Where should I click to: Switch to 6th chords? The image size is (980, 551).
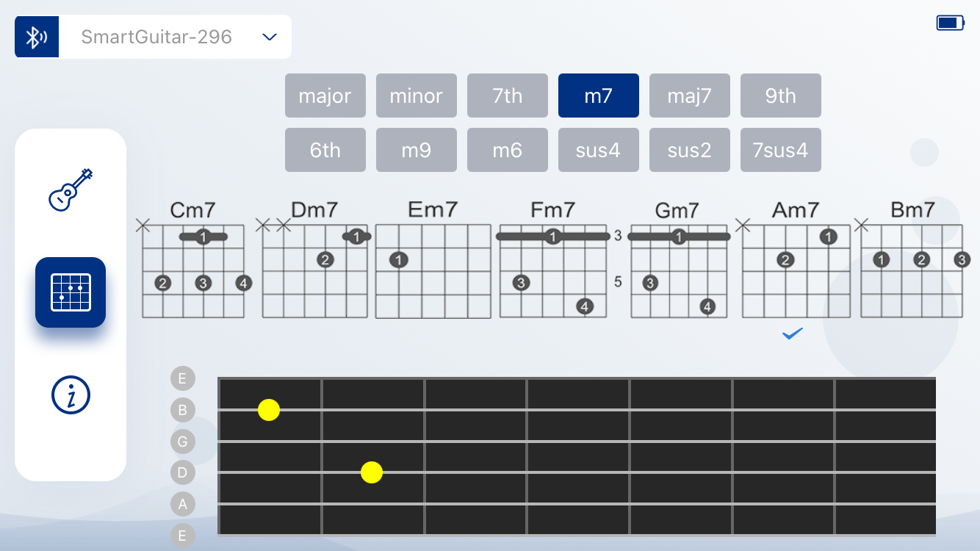coord(325,150)
